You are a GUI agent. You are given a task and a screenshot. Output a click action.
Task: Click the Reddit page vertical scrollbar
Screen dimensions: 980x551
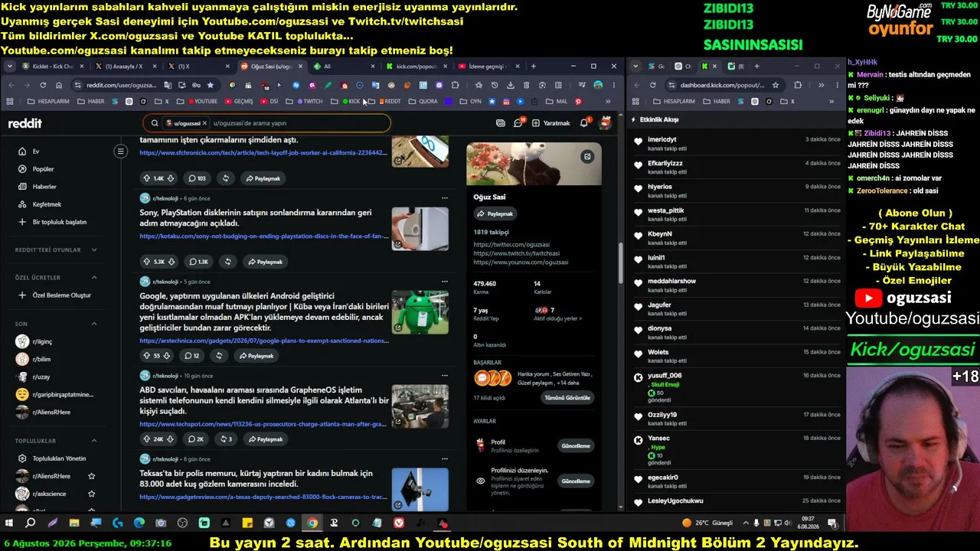(x=620, y=264)
